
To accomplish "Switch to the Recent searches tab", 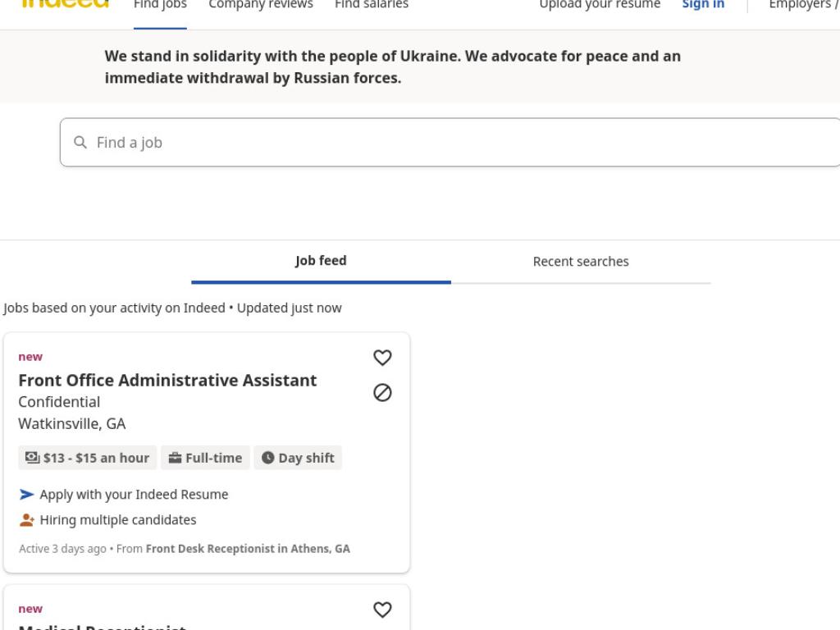I will pyautogui.click(x=581, y=262).
